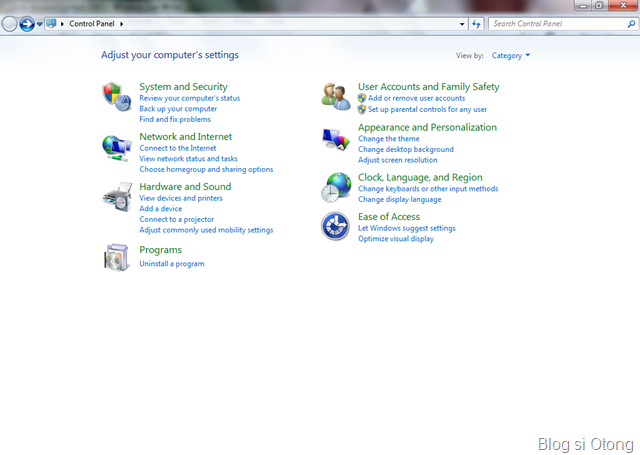Open the Appearance and Personalization monitor icon
This screenshot has width=640, height=455.
[x=336, y=140]
